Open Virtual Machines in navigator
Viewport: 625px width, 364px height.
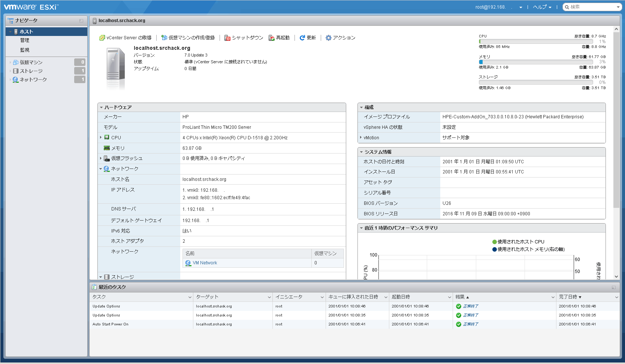click(x=31, y=63)
